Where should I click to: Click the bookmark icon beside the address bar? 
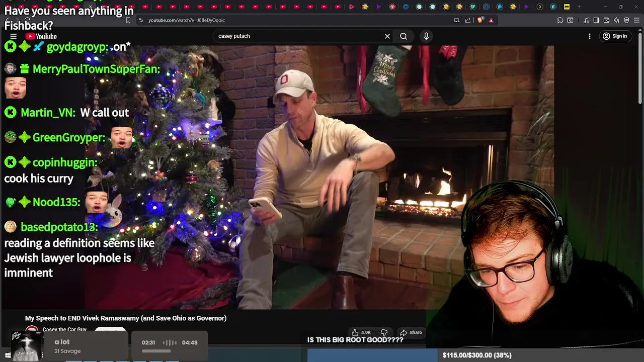point(128,20)
